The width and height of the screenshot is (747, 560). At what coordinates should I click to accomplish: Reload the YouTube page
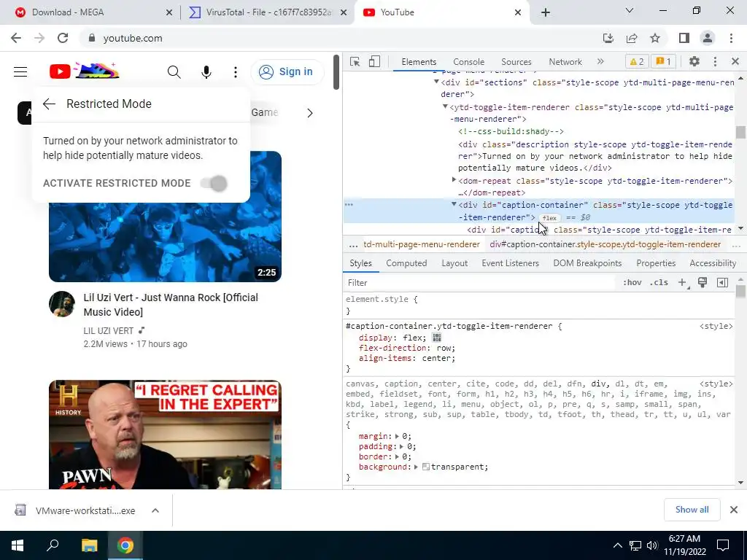[63, 38]
